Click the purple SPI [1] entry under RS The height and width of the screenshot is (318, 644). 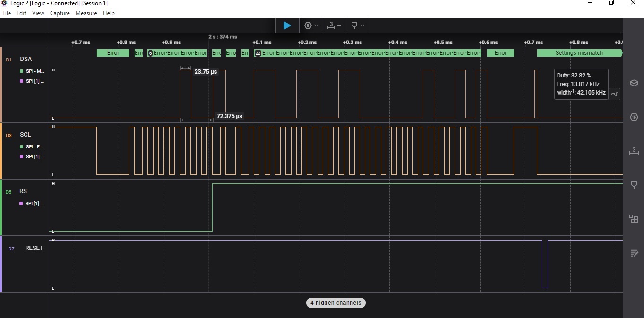(33, 204)
